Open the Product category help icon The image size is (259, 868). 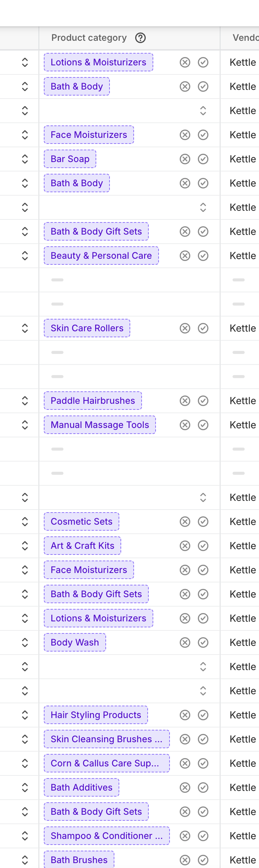(x=140, y=38)
